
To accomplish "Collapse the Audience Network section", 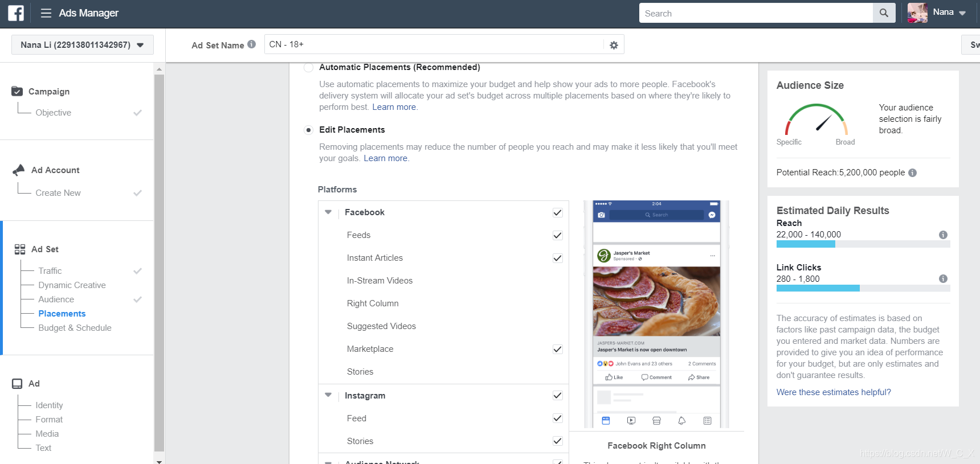I will (328, 462).
